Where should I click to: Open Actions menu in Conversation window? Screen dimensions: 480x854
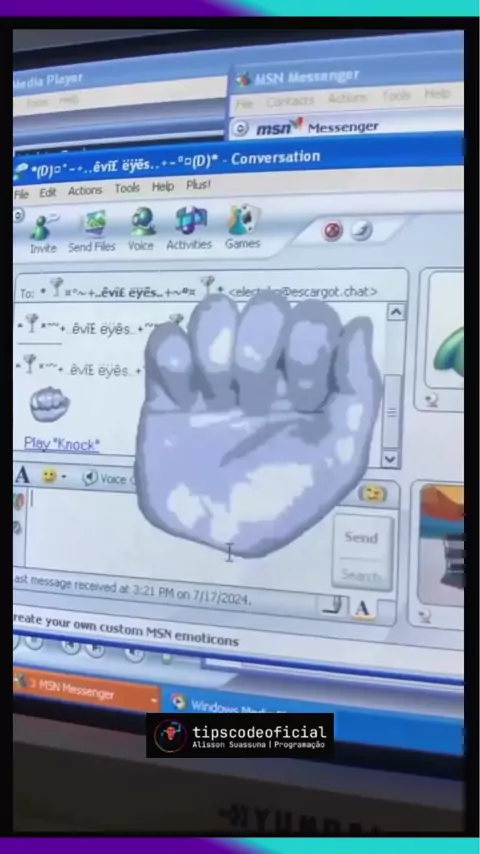pyautogui.click(x=85, y=191)
